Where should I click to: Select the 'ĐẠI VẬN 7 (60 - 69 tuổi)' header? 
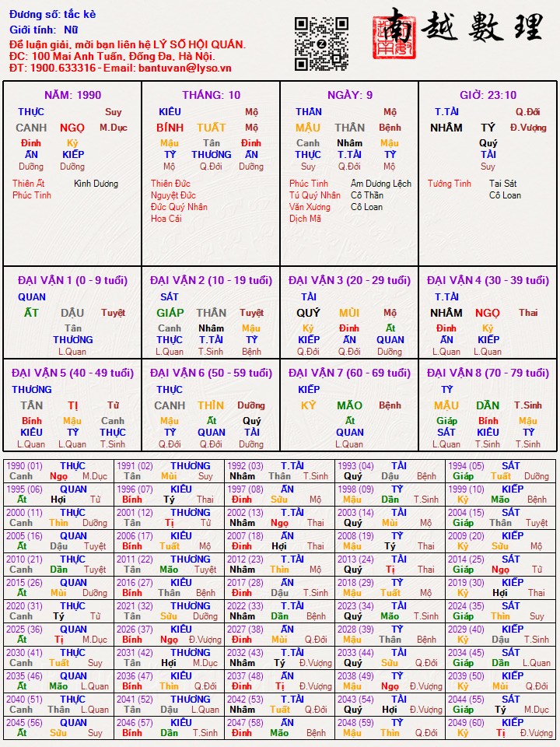click(x=349, y=373)
